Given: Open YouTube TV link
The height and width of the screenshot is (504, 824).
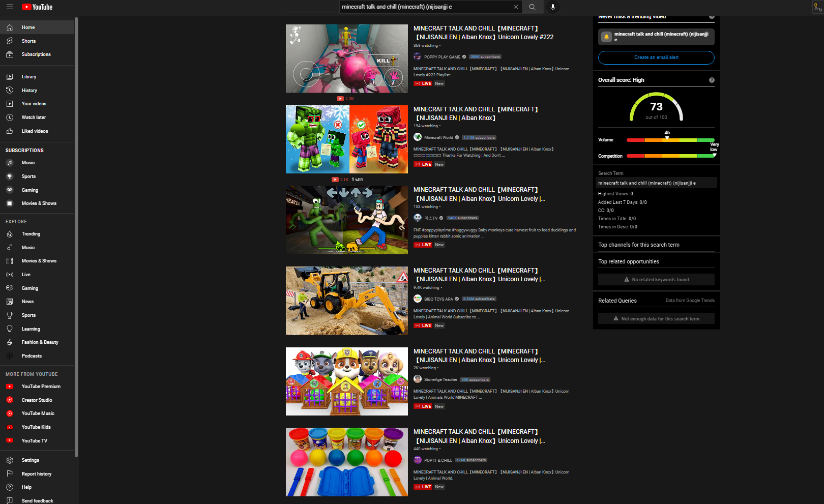Looking at the screenshot, I should (37, 441).
